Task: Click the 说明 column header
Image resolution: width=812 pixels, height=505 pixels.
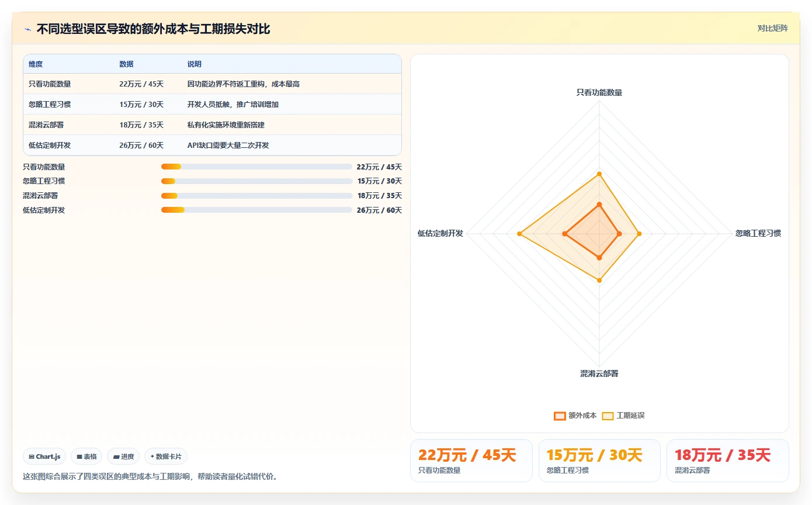Action: click(195, 64)
